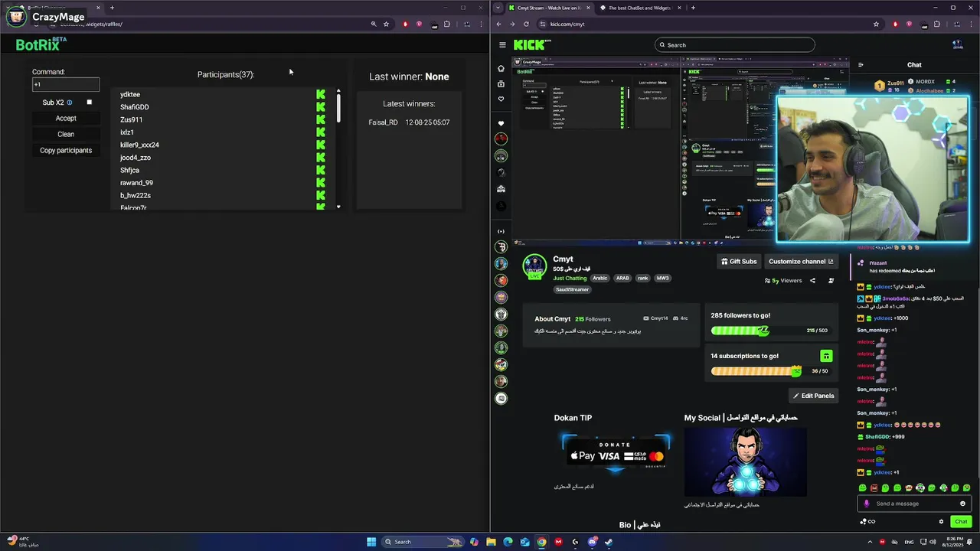The width and height of the screenshot is (980, 551).
Task: Send message with green Chat button
Action: pyautogui.click(x=961, y=521)
